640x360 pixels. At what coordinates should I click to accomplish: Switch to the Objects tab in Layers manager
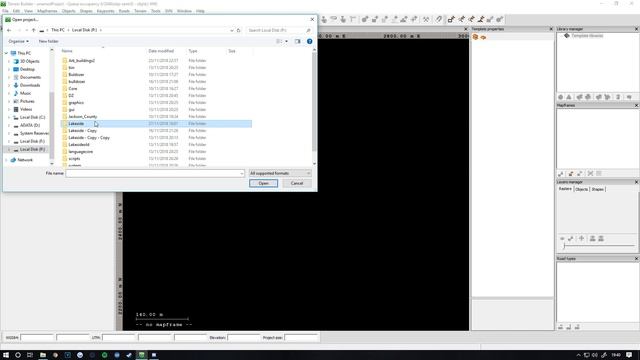tap(582, 189)
